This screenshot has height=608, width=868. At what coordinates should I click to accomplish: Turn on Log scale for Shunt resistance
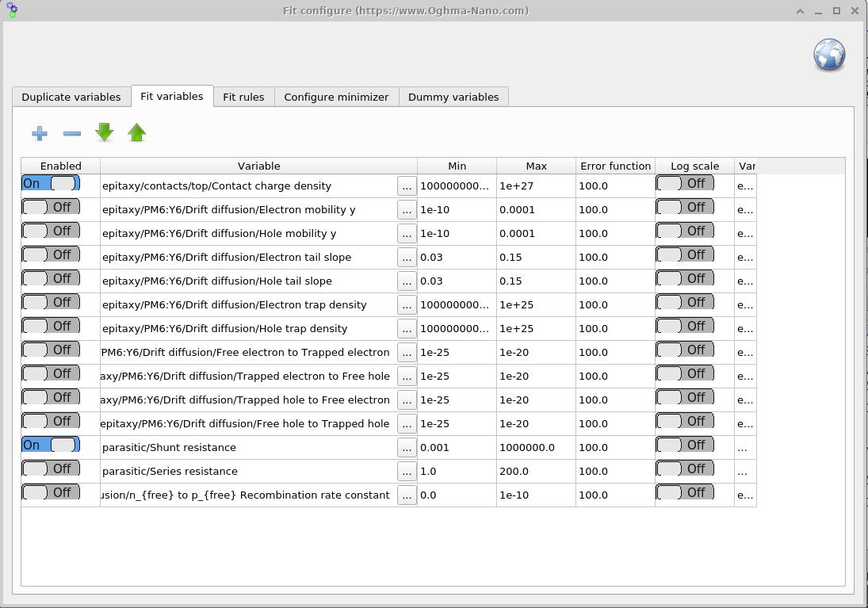pyautogui.click(x=684, y=446)
